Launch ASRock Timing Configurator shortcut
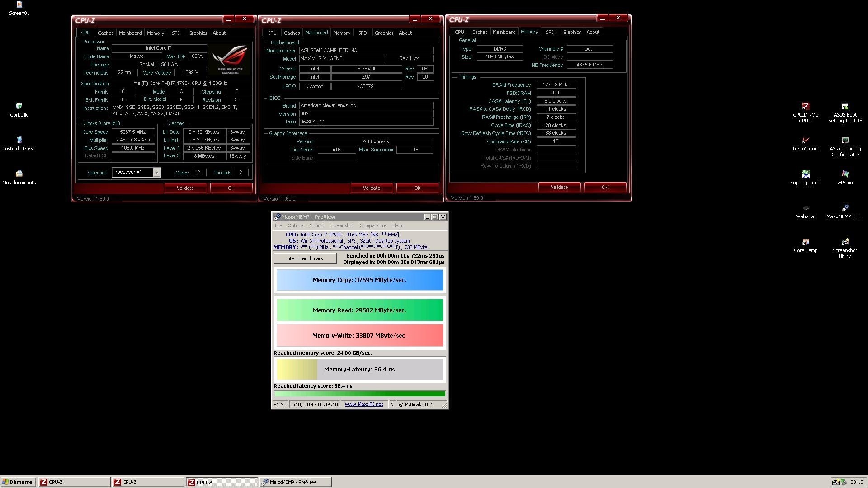The image size is (868, 488). (x=845, y=146)
